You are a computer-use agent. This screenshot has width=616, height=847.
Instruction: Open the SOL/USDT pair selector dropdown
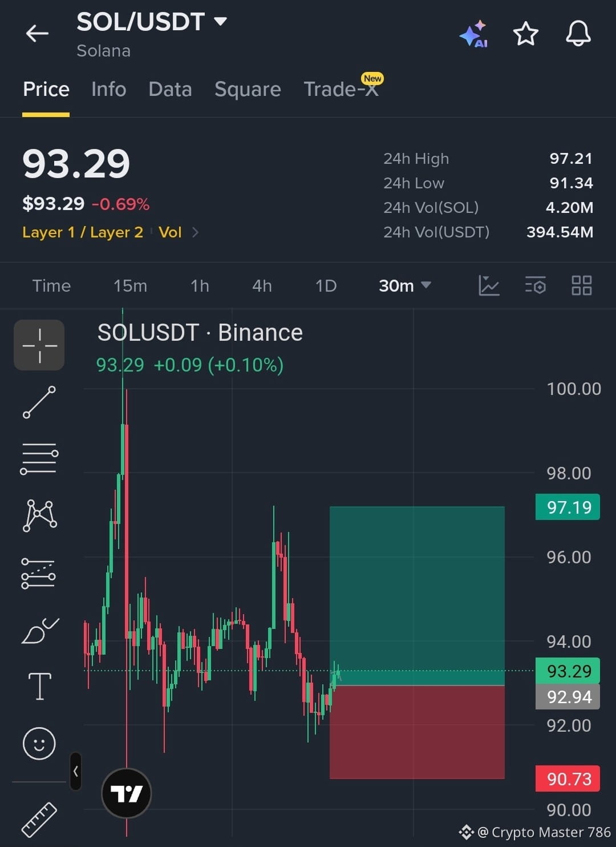click(x=152, y=22)
